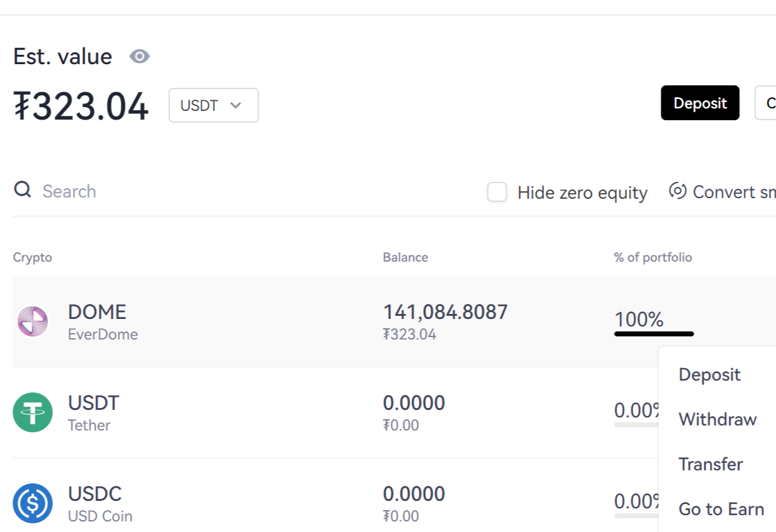Click the Est. value heading
Image resolution: width=776 pixels, height=532 pixels.
(62, 57)
